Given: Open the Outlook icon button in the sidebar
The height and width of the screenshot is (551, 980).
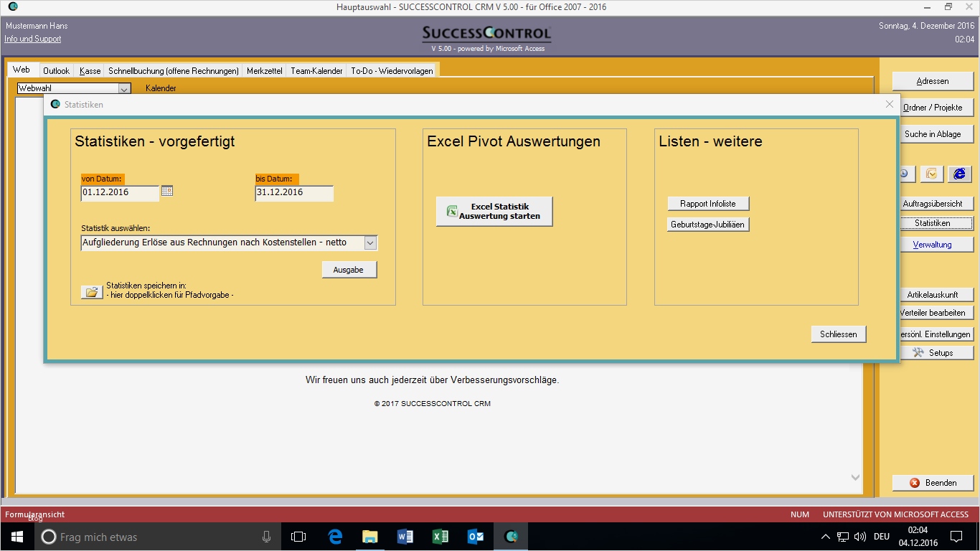Looking at the screenshot, I should (x=932, y=174).
